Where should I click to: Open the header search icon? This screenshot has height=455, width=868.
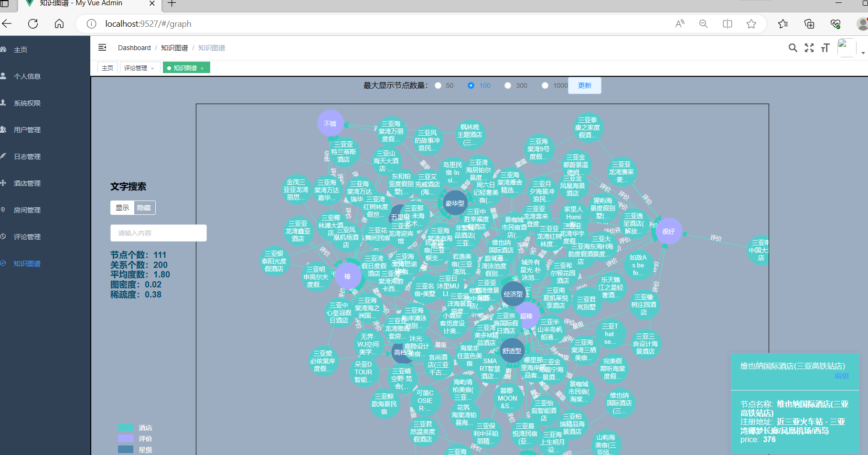(793, 48)
